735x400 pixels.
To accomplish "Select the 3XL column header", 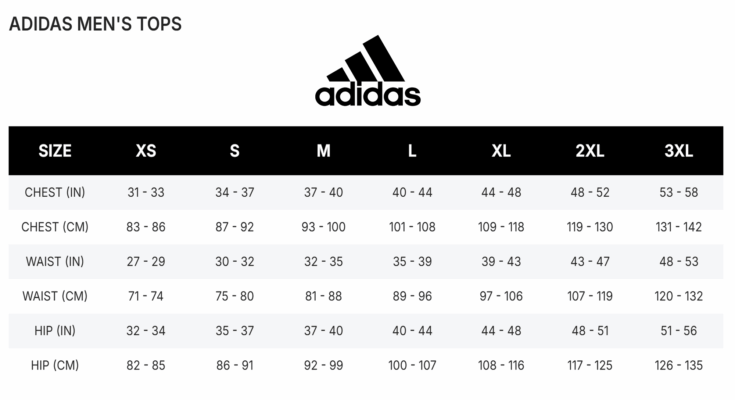I will (678, 151).
